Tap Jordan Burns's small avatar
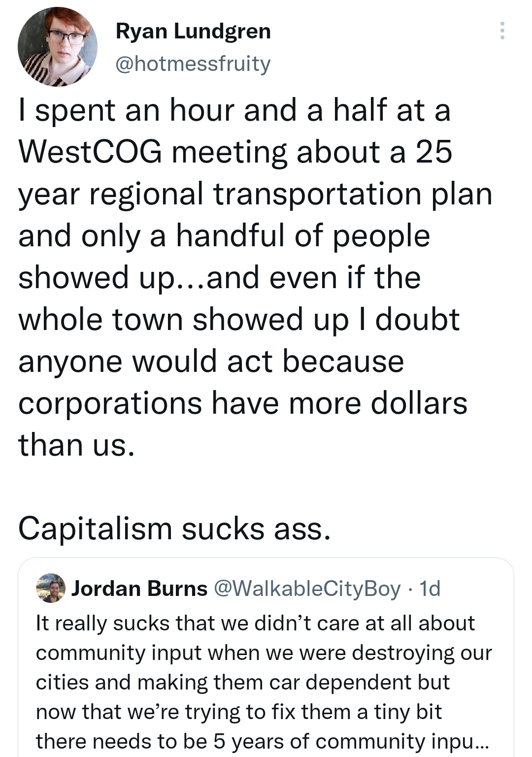This screenshot has width=532, height=757. (x=51, y=588)
